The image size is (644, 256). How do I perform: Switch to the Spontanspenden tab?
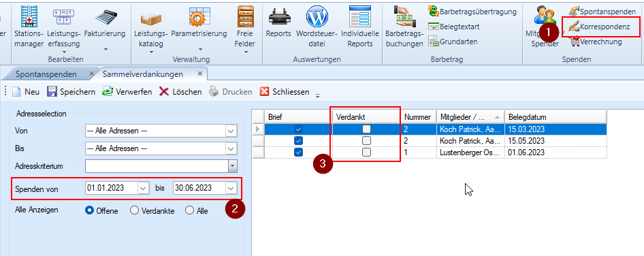[46, 74]
